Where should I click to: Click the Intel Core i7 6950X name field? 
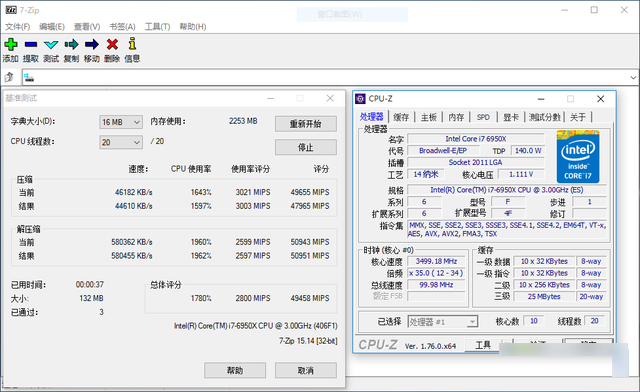click(476, 139)
